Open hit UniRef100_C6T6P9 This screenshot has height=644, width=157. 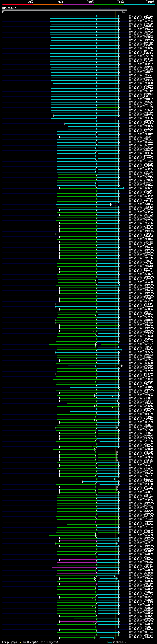141,26
